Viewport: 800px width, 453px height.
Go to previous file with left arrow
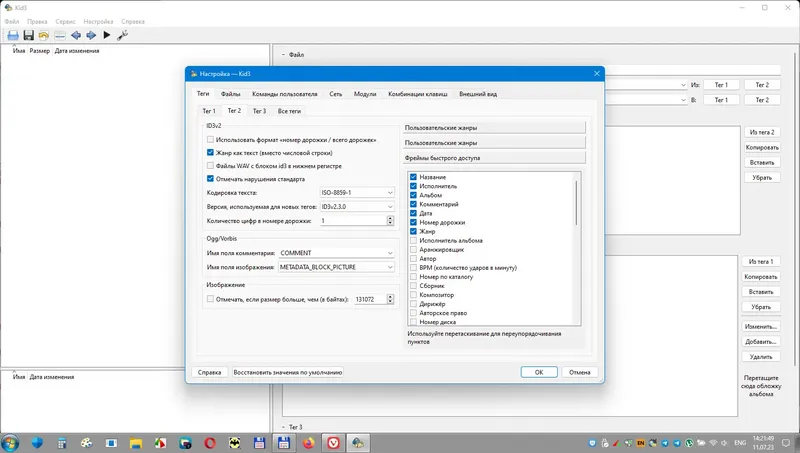click(x=76, y=35)
